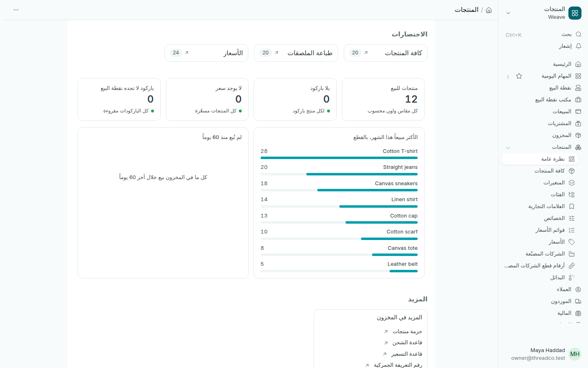The height and width of the screenshot is (368, 588).
Task: Click the العلامات التجارية bookmark icon
Action: coord(572,206)
